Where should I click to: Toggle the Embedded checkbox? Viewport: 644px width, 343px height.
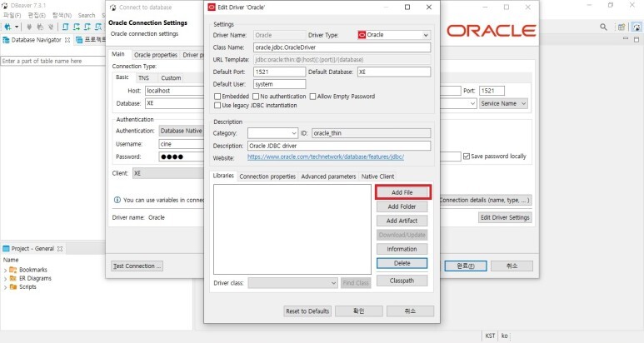[x=217, y=97]
